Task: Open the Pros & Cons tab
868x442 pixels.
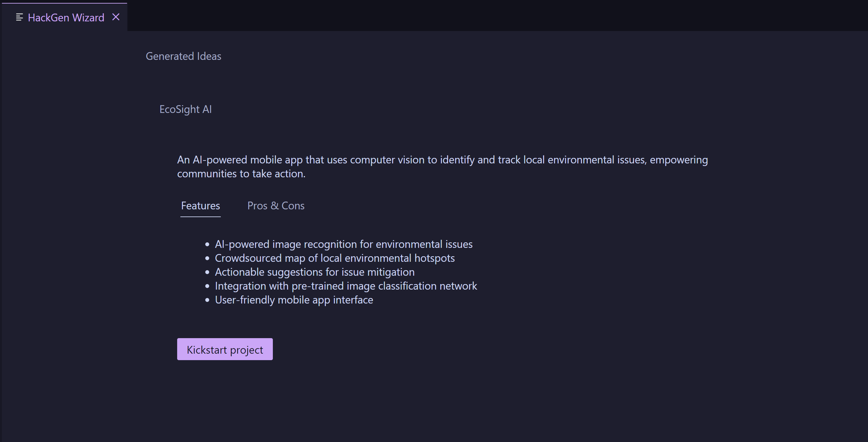Action: pyautogui.click(x=276, y=206)
